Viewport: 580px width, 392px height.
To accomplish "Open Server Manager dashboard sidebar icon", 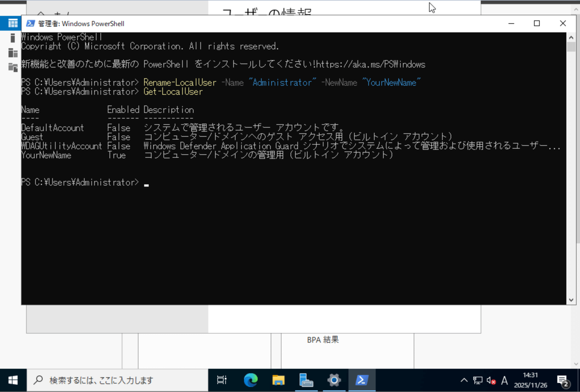I will (13, 23).
